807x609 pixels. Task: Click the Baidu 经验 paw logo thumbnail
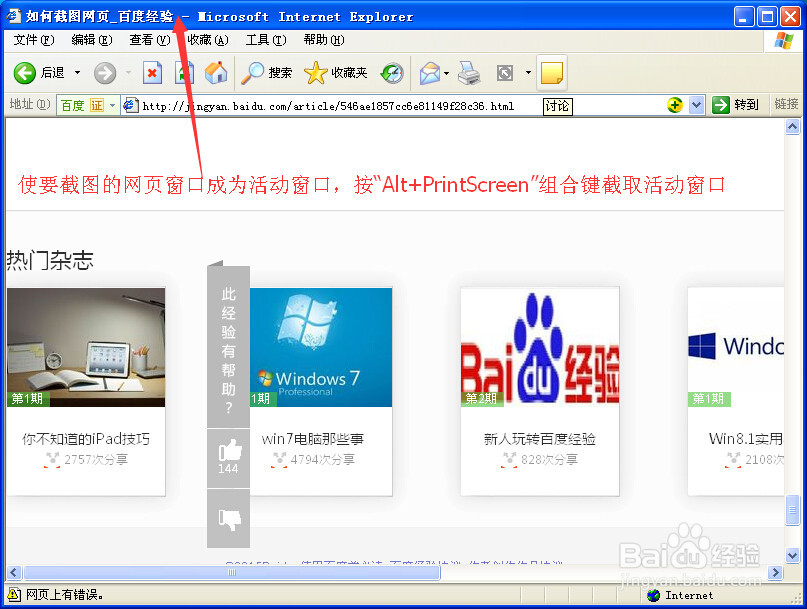tap(540, 347)
